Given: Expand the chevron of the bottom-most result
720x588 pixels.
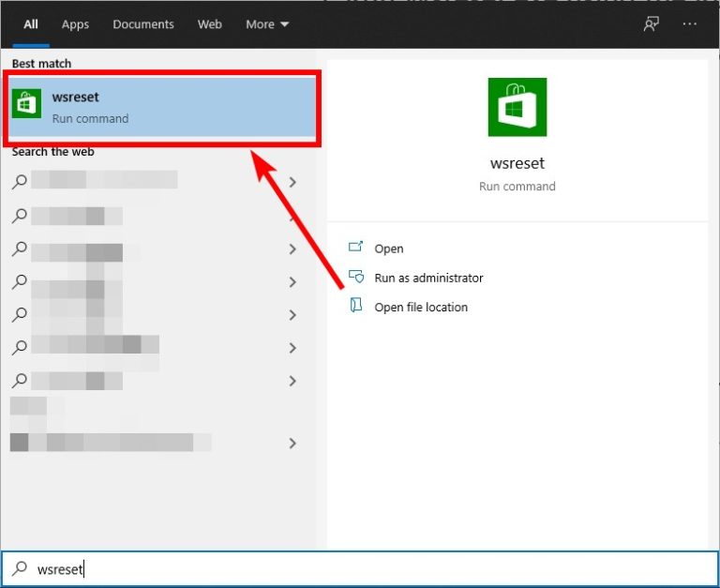Looking at the screenshot, I should pyautogui.click(x=292, y=443).
